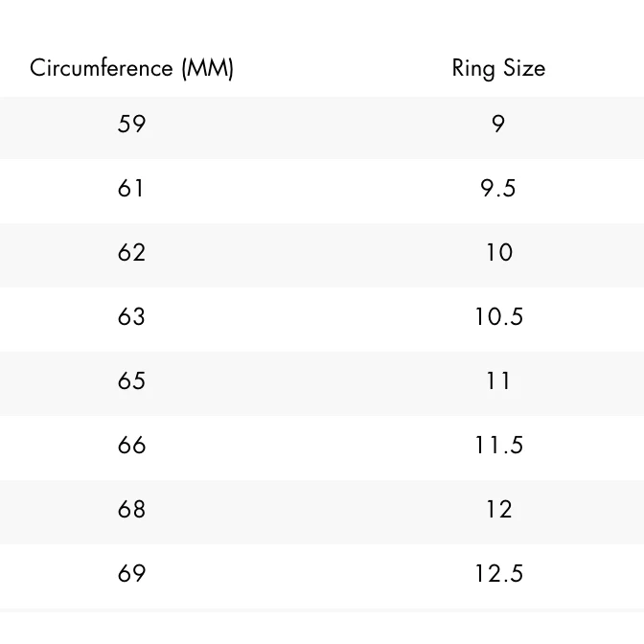Click the ring size 9 cell
The height and width of the screenshot is (644, 644).
pyautogui.click(x=498, y=125)
